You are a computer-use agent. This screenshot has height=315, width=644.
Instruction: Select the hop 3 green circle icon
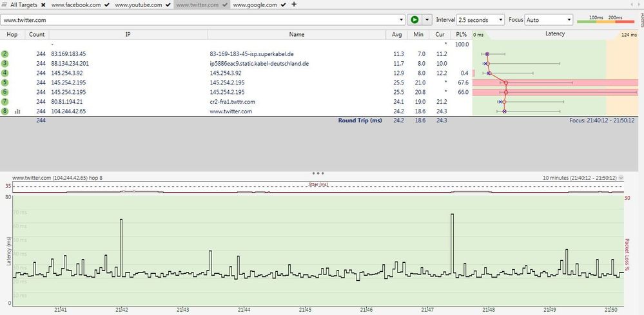(x=5, y=63)
